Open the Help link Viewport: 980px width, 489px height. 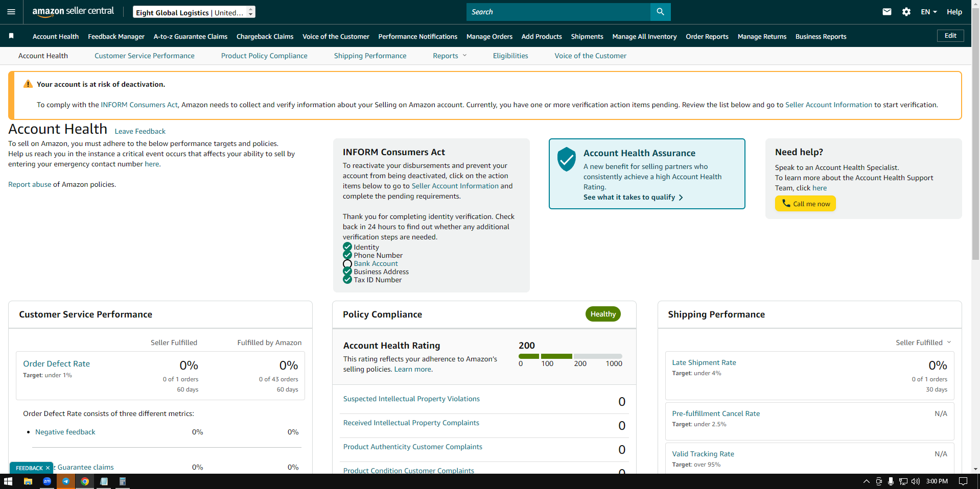coord(954,12)
